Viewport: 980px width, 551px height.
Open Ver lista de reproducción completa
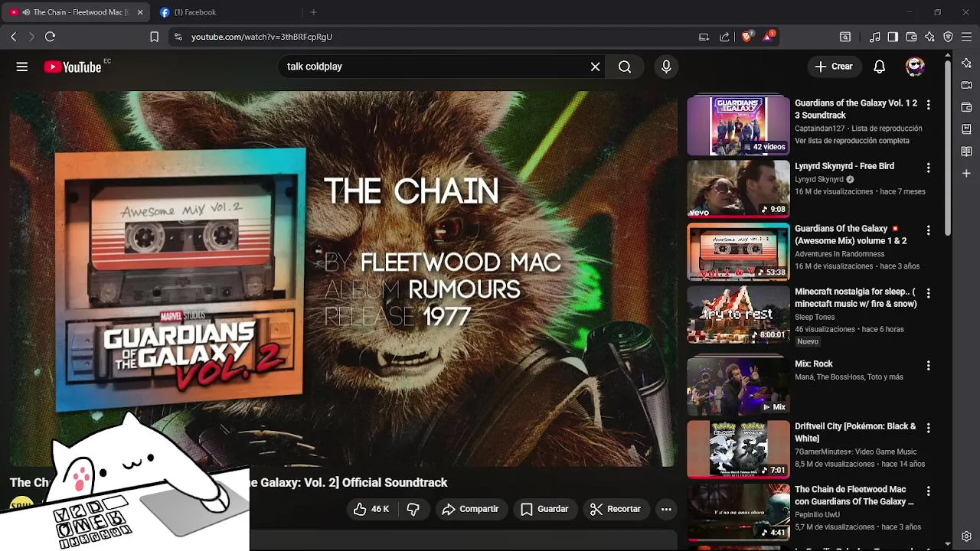[x=852, y=141]
